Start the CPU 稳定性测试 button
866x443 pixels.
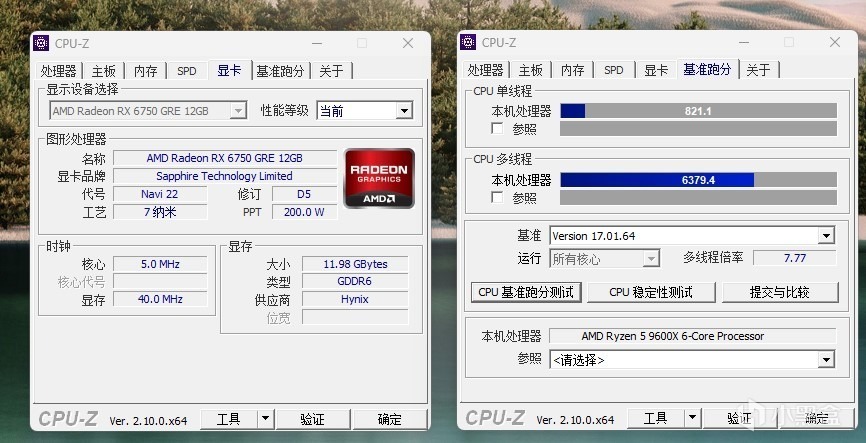(x=651, y=292)
